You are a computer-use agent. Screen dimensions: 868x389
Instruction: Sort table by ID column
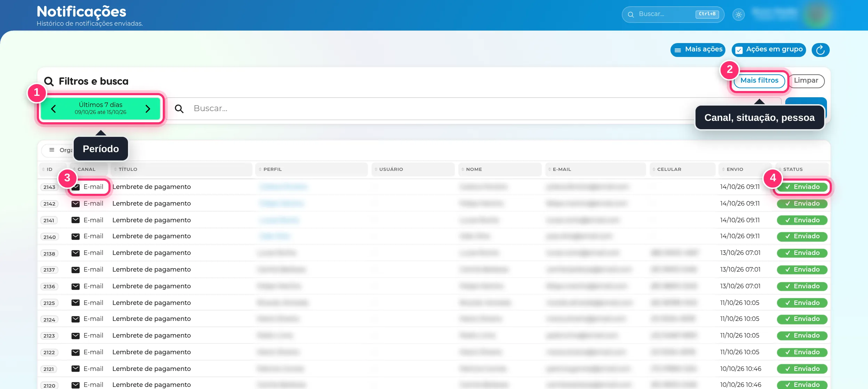click(53, 169)
